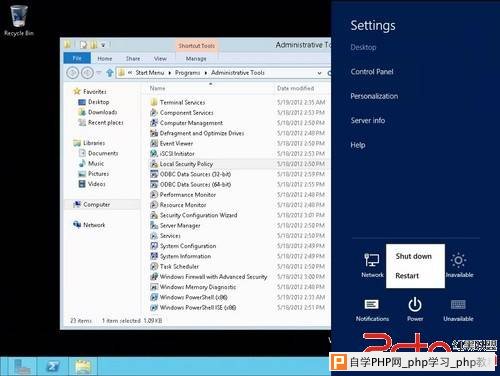Click ODBC Data Sources (32-bit) icon
The image size is (500, 376).
(x=154, y=174)
